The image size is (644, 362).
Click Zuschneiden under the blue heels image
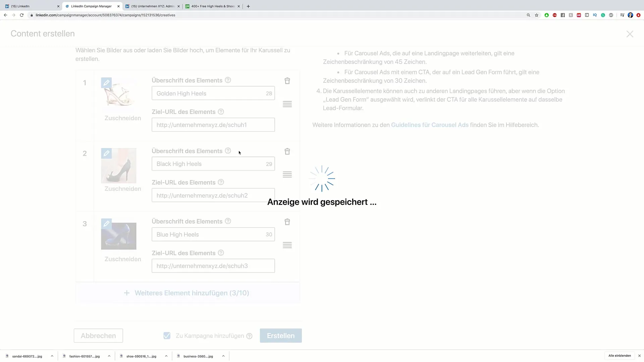(123, 259)
